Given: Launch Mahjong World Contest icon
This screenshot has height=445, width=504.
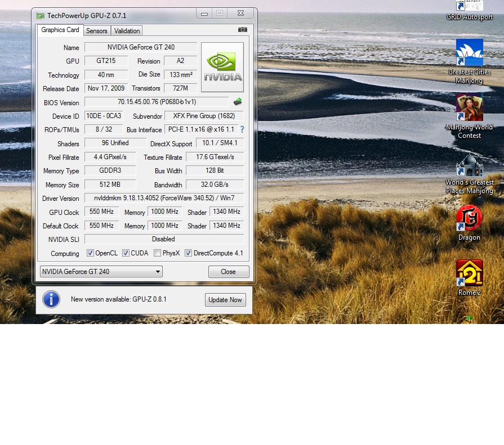Looking at the screenshot, I should pos(469,108).
